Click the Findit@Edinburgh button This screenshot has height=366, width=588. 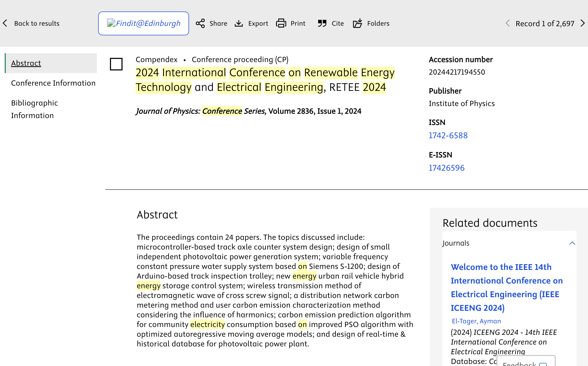[143, 23]
